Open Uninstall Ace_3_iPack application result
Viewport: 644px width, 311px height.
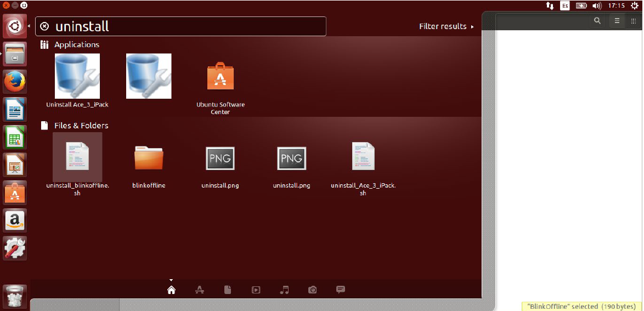77,76
